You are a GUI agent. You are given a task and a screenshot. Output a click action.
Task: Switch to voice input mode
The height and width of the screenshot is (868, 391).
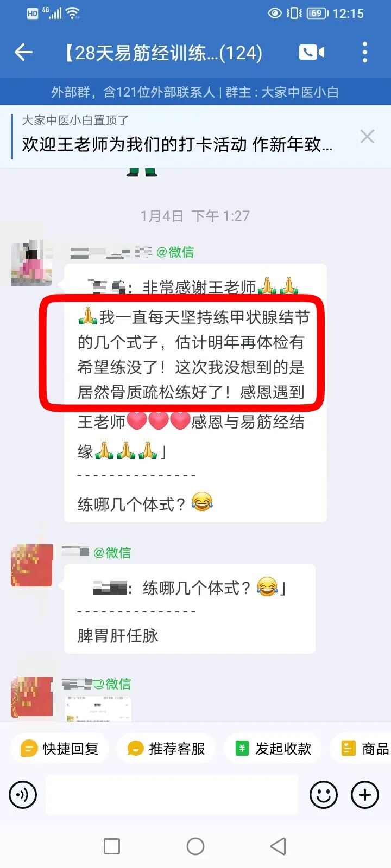(23, 795)
